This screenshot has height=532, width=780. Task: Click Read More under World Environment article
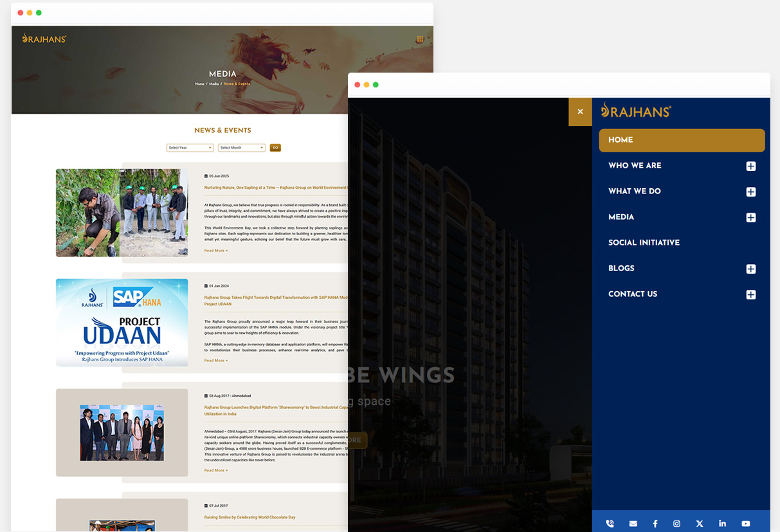coord(216,251)
